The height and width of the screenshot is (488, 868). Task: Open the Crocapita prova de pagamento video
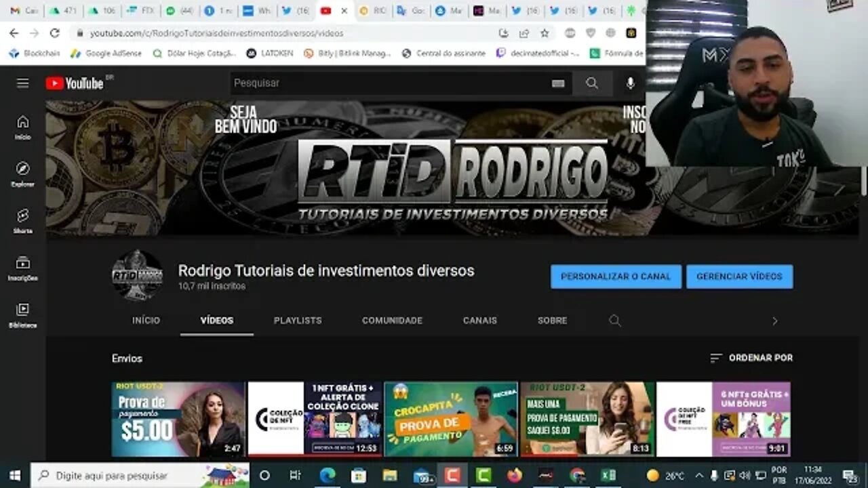point(451,419)
